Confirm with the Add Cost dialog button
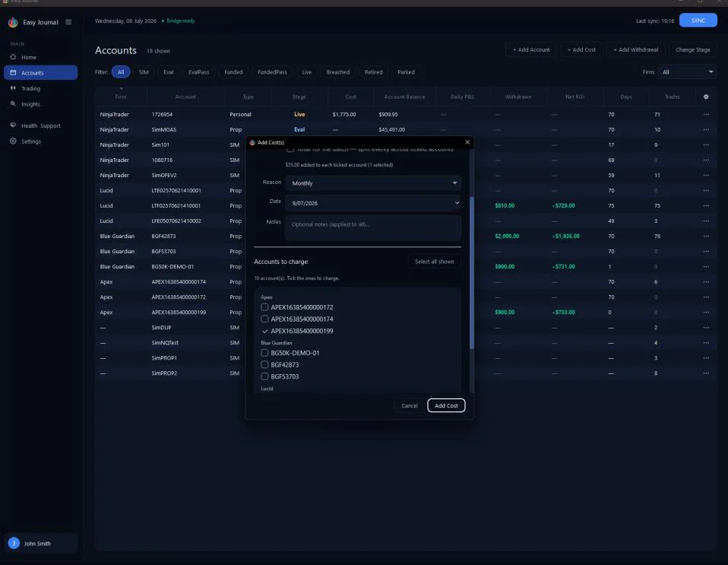Screen dimensions: 728x565 pyautogui.click(x=446, y=405)
